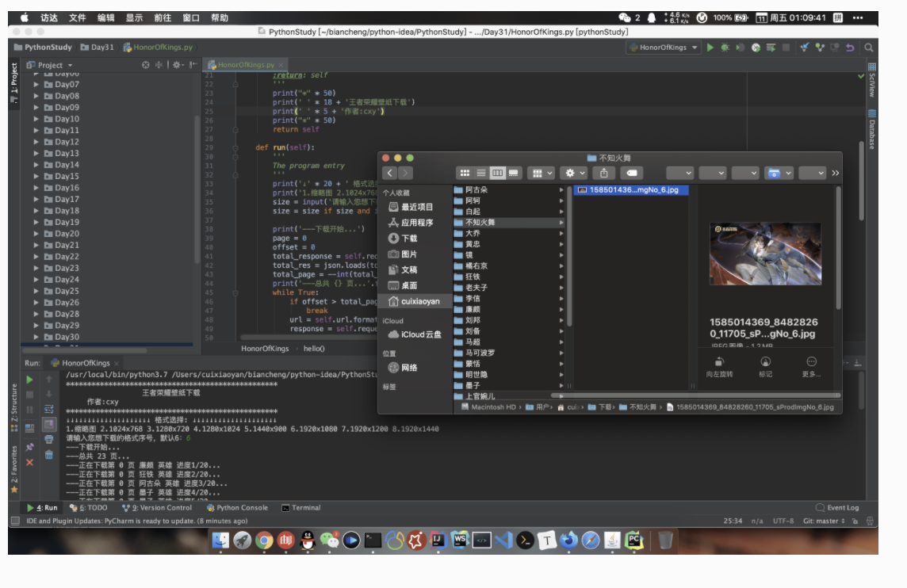907x588 pixels.
Task: Click the locate-file target icon in Project panel
Action: coord(146,65)
